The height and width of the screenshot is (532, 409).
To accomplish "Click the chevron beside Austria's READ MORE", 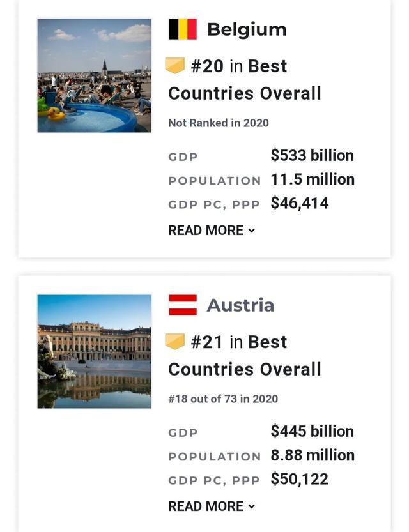I will [250, 506].
